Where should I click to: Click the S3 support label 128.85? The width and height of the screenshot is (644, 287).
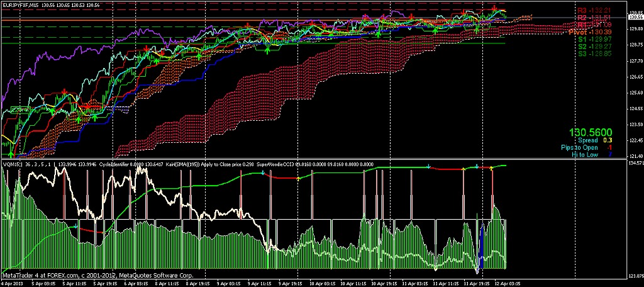pyautogui.click(x=593, y=53)
